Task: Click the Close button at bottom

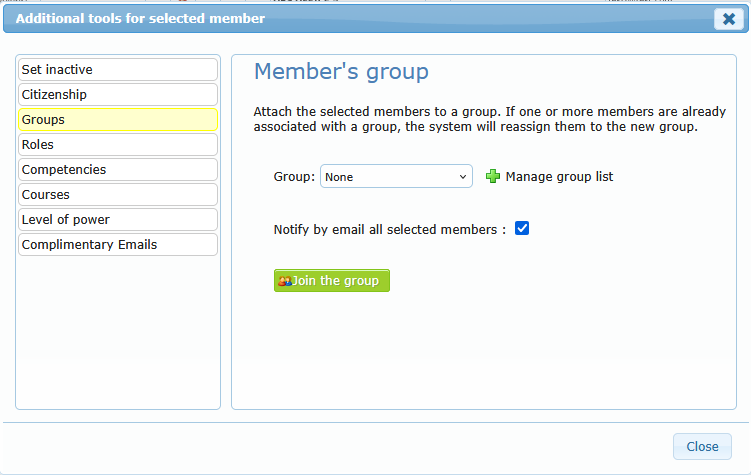Action: pos(702,447)
